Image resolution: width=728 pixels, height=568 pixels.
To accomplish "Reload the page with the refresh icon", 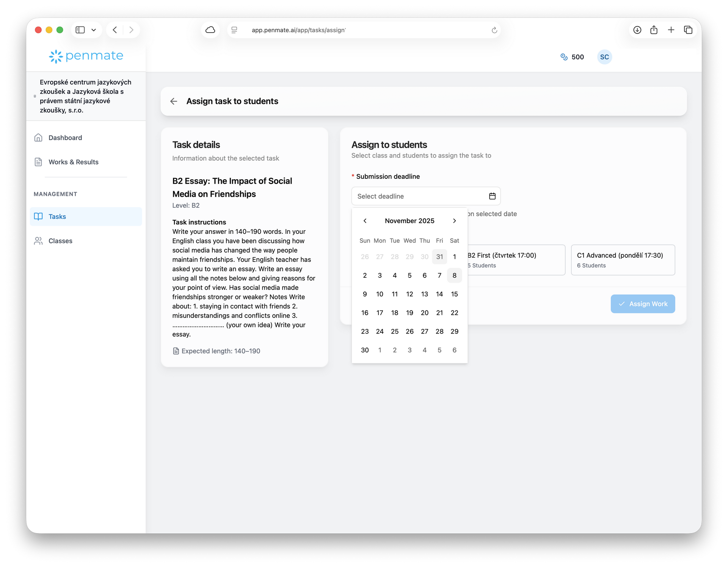I will (494, 30).
